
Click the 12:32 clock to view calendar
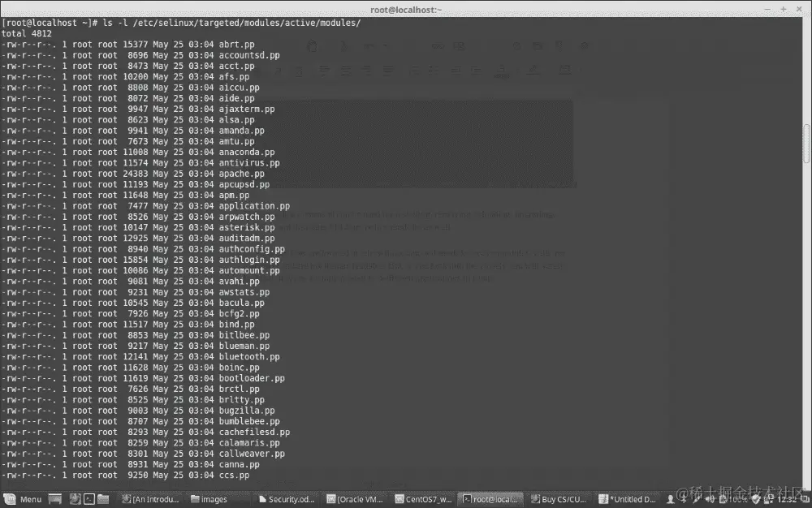click(x=787, y=499)
